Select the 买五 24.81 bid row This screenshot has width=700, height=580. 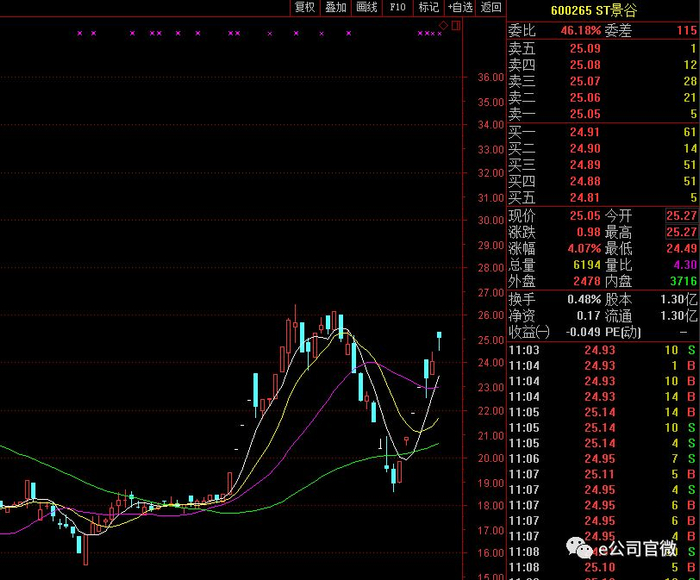click(x=603, y=197)
